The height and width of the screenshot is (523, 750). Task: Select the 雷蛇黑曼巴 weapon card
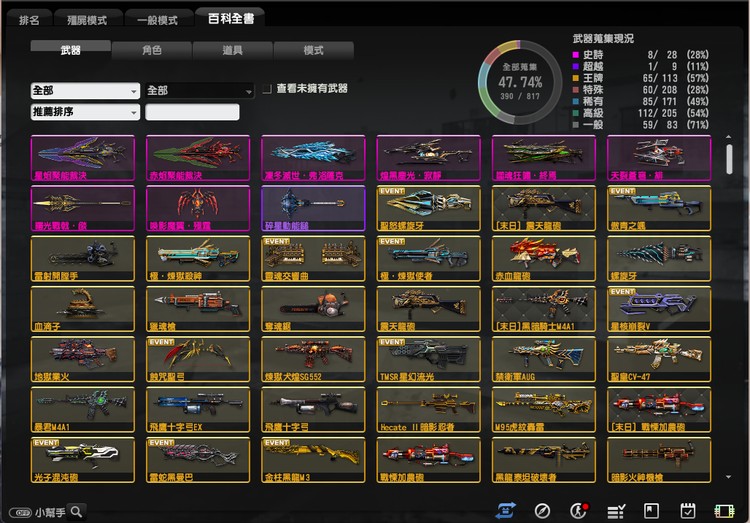coord(198,460)
